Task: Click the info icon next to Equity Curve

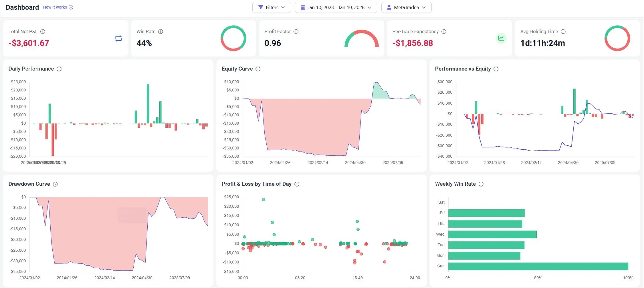Action: point(258,69)
